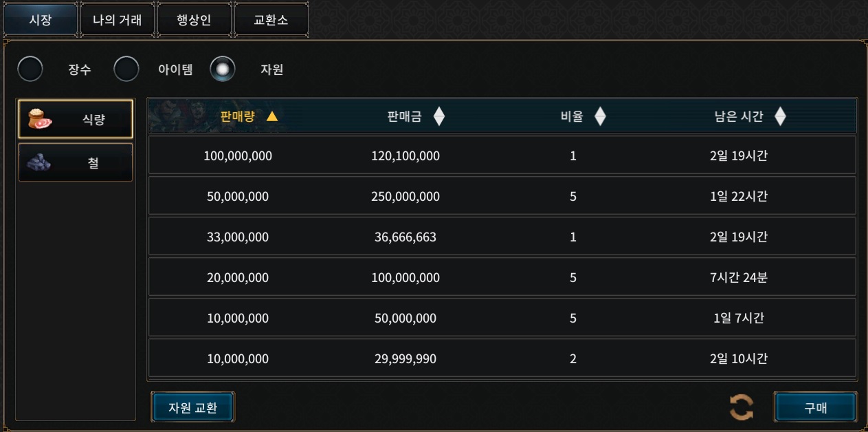Open the 시장 tab
The width and height of the screenshot is (868, 432).
(x=41, y=20)
